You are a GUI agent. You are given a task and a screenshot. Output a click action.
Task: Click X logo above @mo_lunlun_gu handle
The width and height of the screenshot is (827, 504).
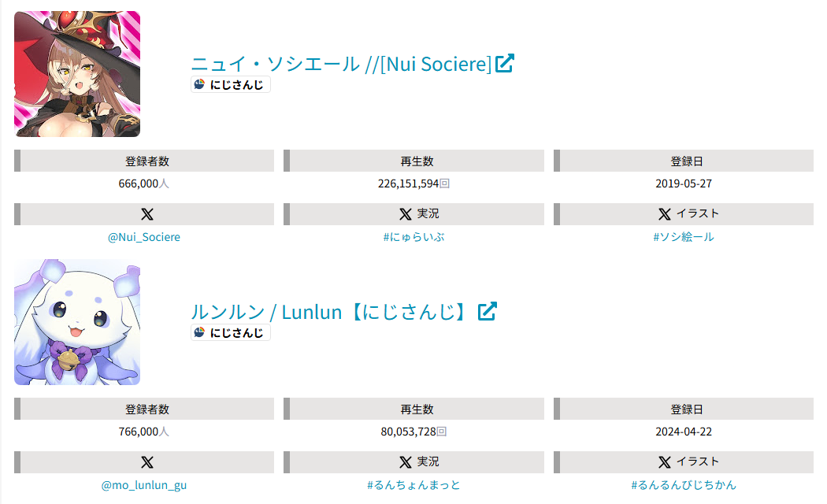tap(147, 462)
